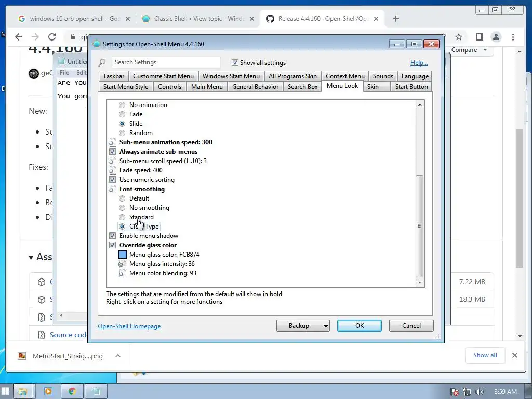Click the Action Center flag in tray
The height and width of the screenshot is (399, 532).
[x=454, y=392]
